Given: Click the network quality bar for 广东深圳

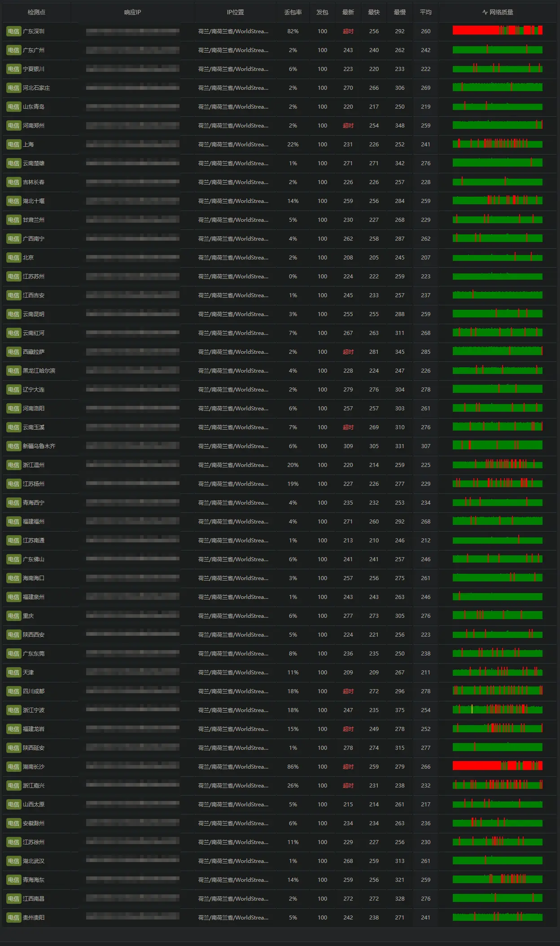Looking at the screenshot, I should click(497, 31).
